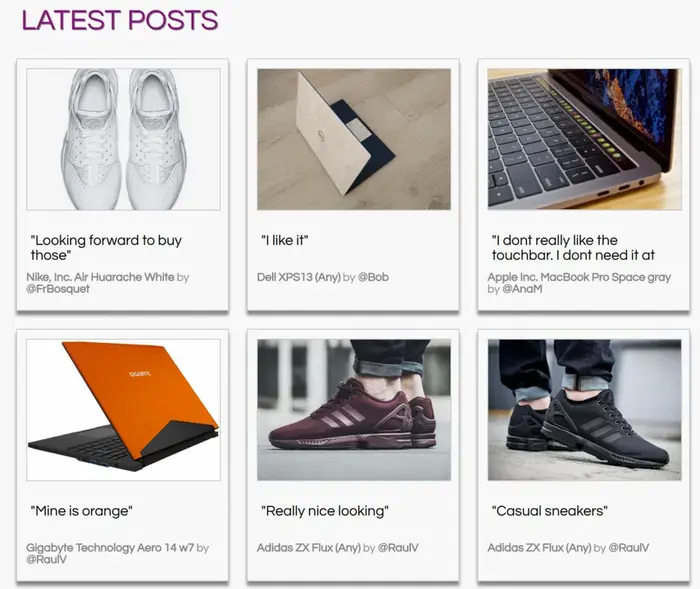Open the "Looking forward to buy those" post
Screen dimensions: 700x589
(x=106, y=248)
